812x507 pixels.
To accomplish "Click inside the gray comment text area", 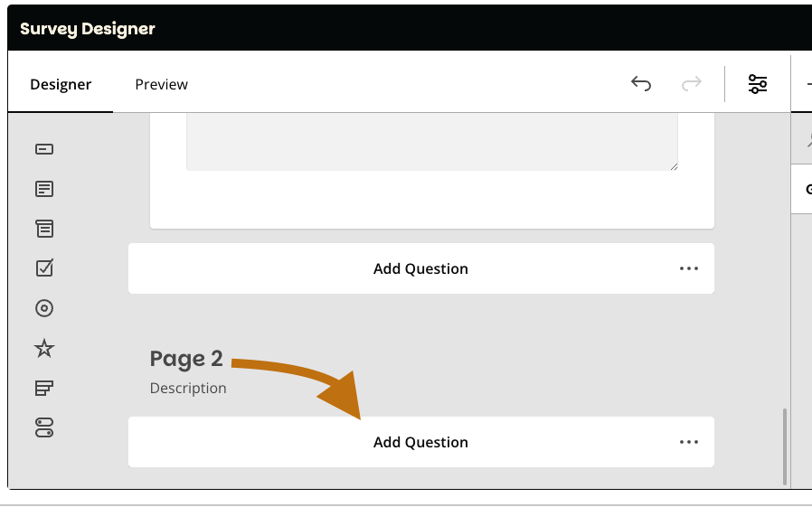I will pos(431,141).
